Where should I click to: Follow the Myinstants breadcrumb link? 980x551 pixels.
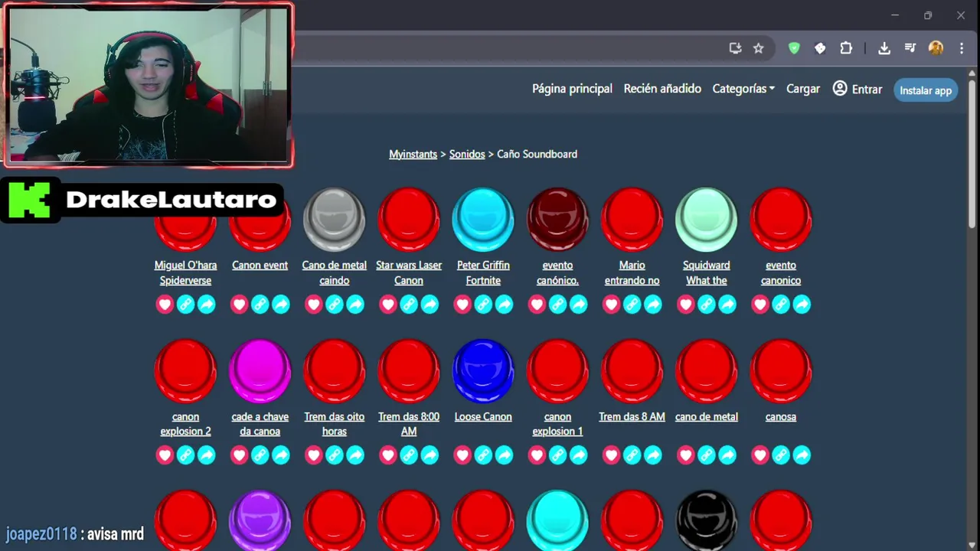point(413,154)
